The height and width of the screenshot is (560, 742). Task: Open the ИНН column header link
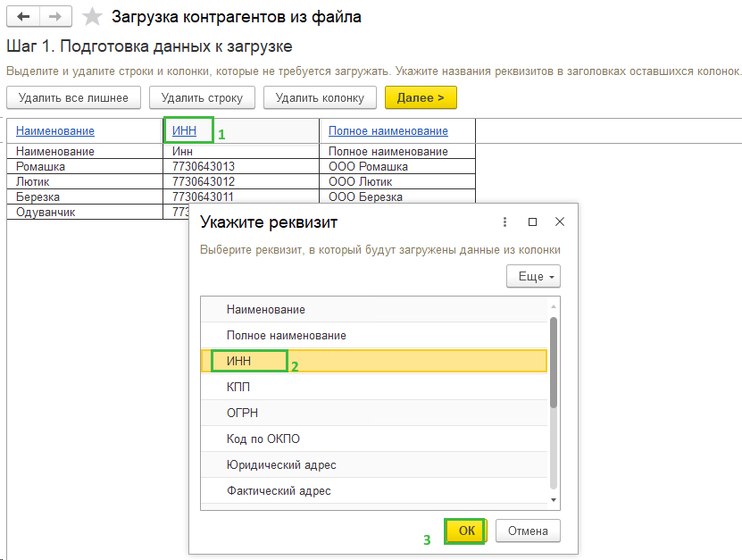coord(184,130)
